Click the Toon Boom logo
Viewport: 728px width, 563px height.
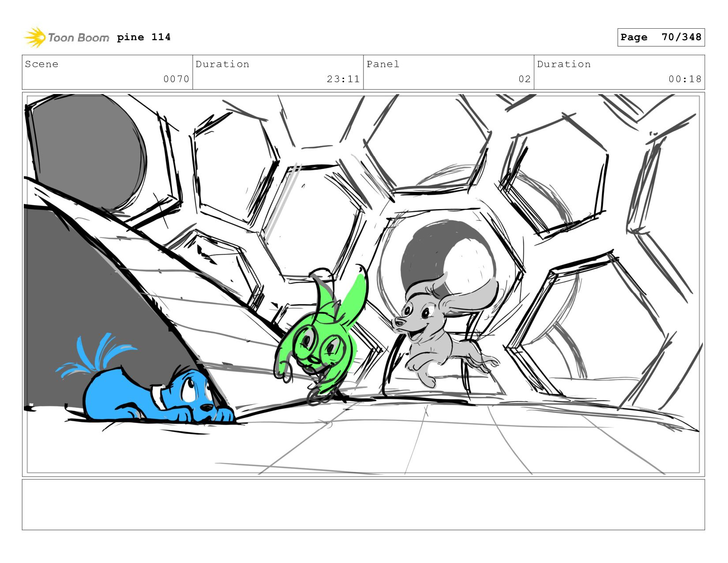click(66, 38)
